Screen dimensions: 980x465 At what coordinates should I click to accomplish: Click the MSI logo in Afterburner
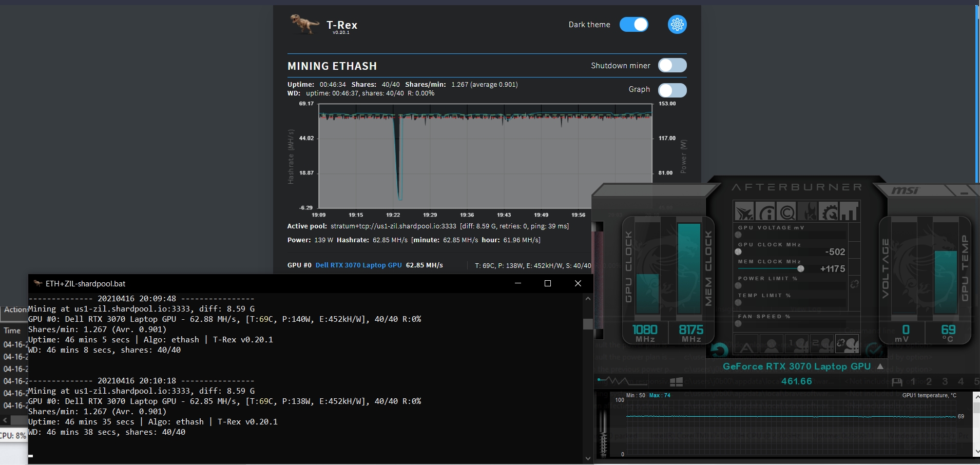905,190
